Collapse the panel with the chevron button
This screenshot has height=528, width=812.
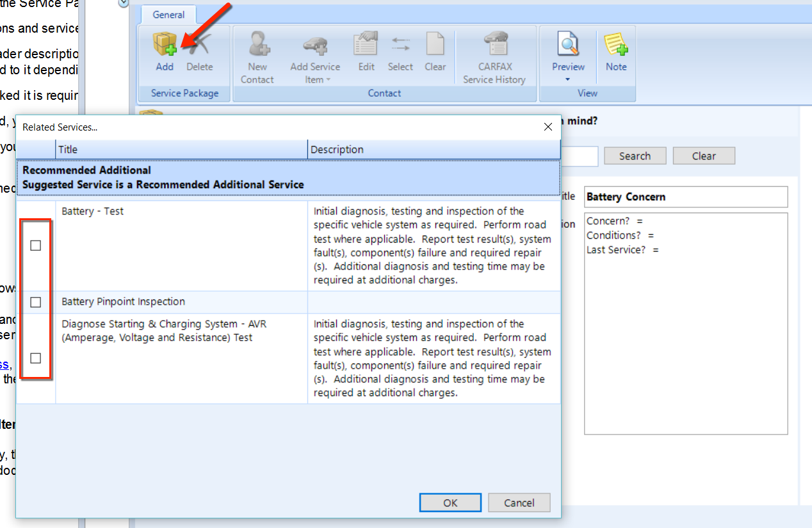pyautogui.click(x=124, y=3)
